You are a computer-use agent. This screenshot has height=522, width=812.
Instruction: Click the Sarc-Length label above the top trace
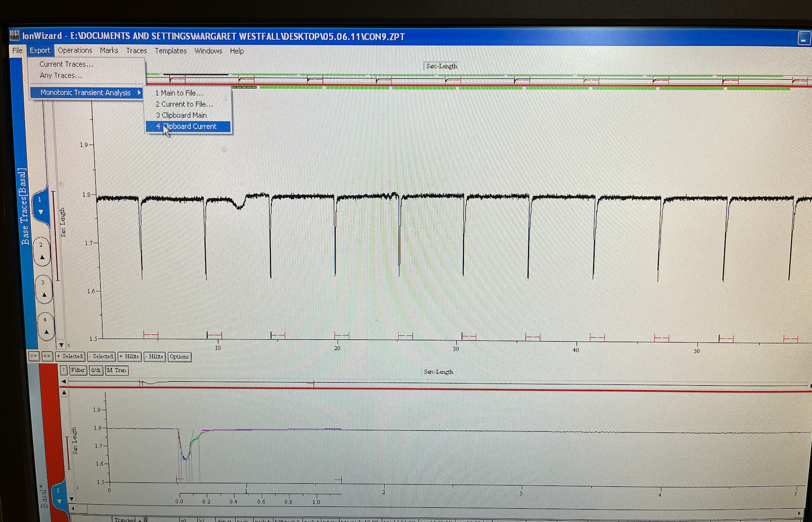[x=441, y=66]
